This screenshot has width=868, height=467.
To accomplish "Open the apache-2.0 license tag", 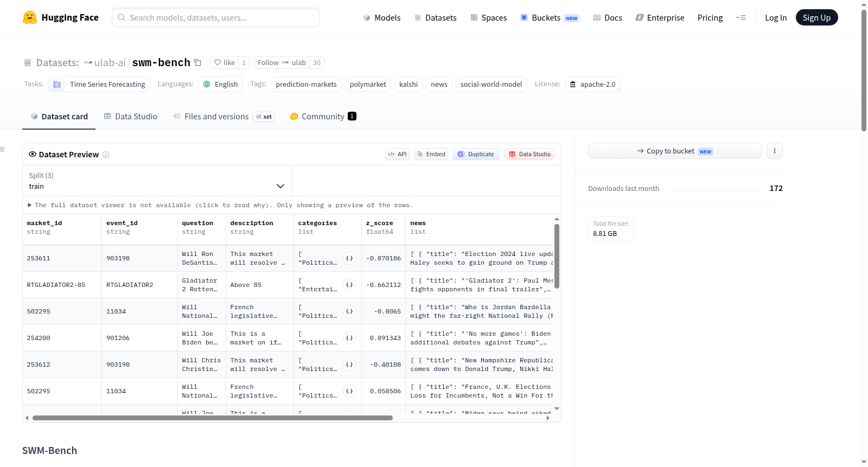I will click(593, 84).
